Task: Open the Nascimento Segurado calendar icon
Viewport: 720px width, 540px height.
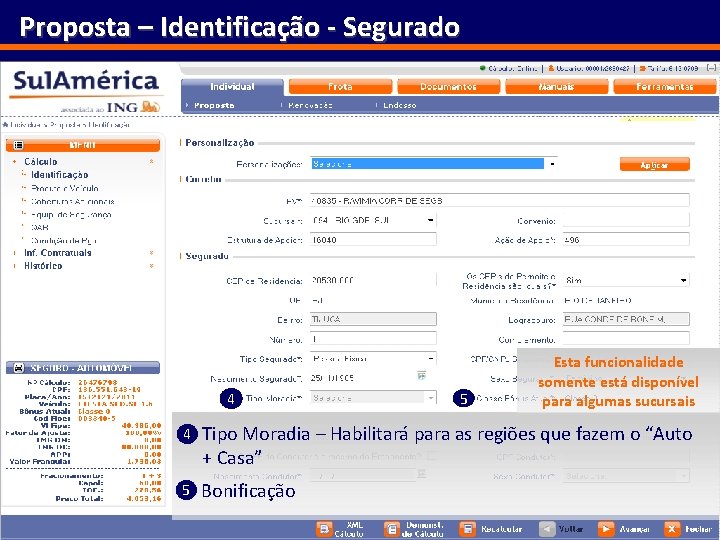Action: click(x=422, y=376)
